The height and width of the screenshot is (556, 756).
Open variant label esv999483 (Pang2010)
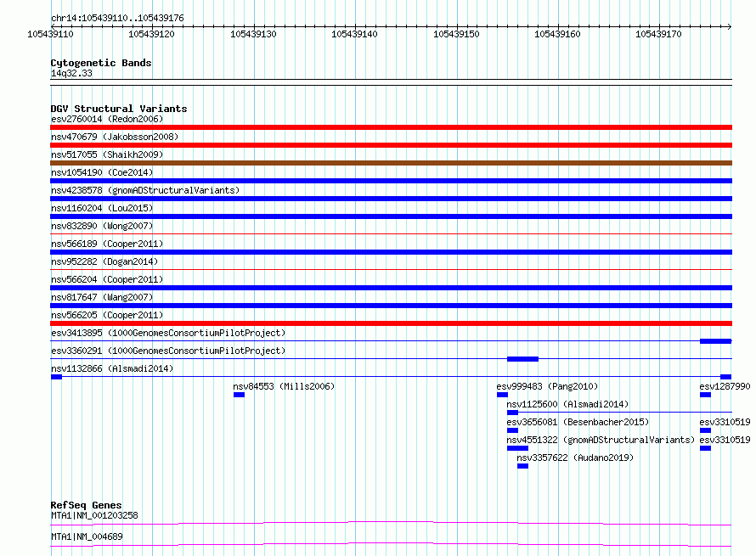[x=547, y=386]
